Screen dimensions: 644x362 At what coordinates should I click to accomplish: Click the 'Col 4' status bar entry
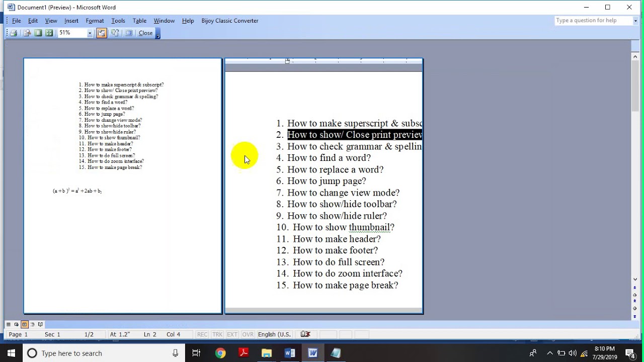pyautogui.click(x=173, y=334)
